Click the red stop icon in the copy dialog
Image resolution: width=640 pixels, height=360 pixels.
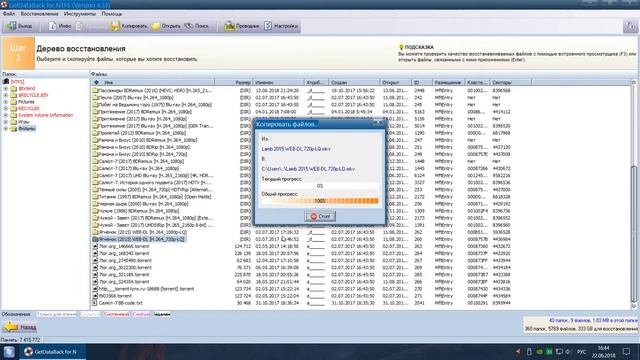[313, 216]
